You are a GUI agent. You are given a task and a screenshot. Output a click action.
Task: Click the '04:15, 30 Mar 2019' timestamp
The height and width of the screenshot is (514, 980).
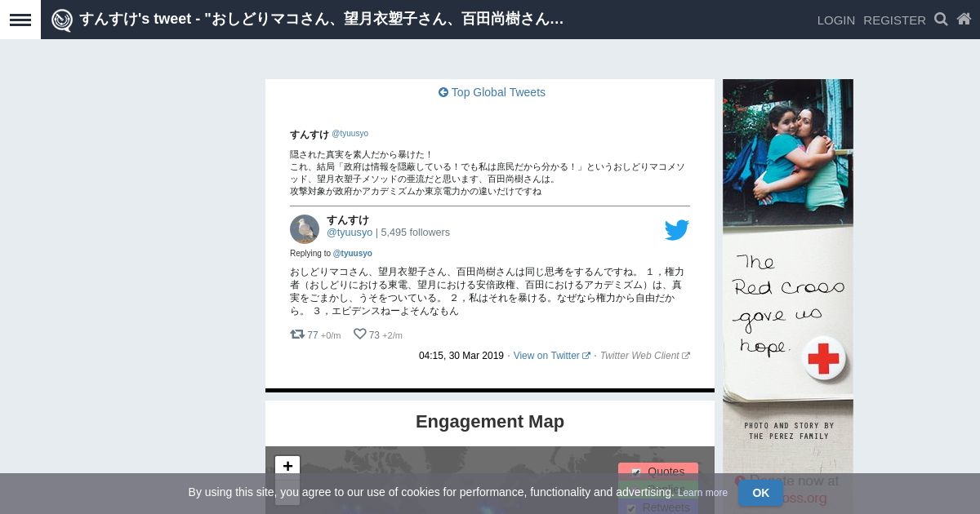click(x=461, y=356)
